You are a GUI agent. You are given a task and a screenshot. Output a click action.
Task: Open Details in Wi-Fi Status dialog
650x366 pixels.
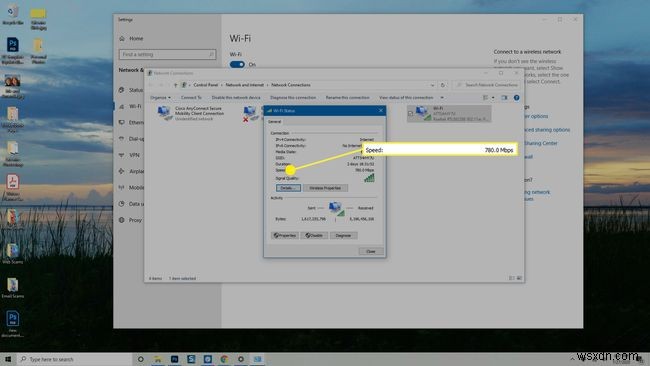click(x=288, y=188)
